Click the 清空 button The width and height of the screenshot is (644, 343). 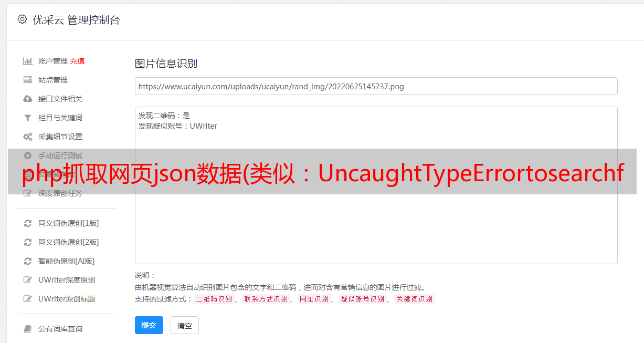pos(185,325)
